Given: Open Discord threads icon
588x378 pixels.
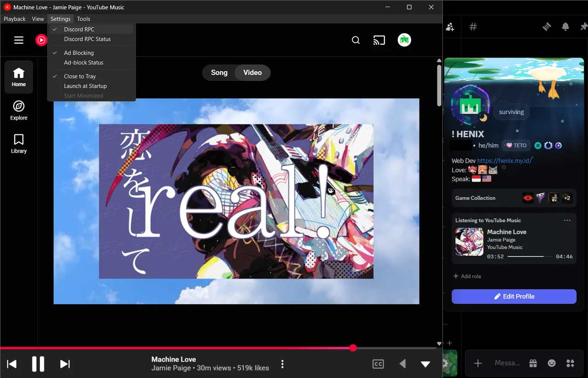Looking at the screenshot, I should 547,27.
